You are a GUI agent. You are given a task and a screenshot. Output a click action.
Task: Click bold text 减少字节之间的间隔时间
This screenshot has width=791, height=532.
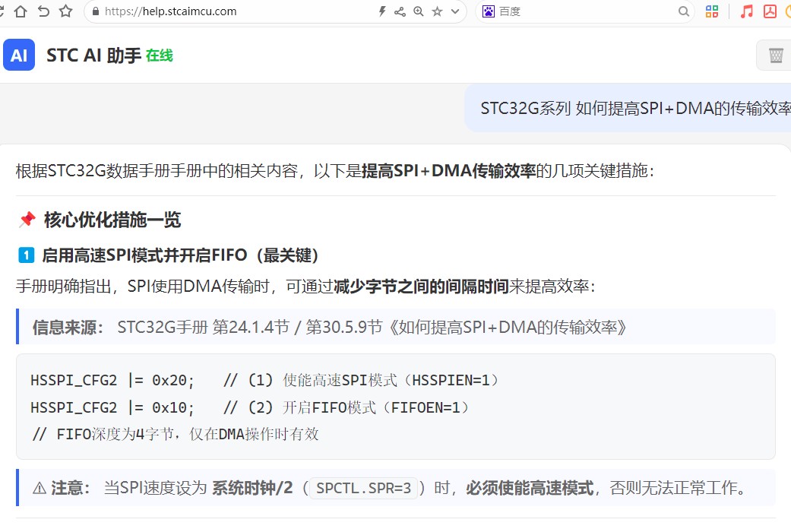[421, 287]
